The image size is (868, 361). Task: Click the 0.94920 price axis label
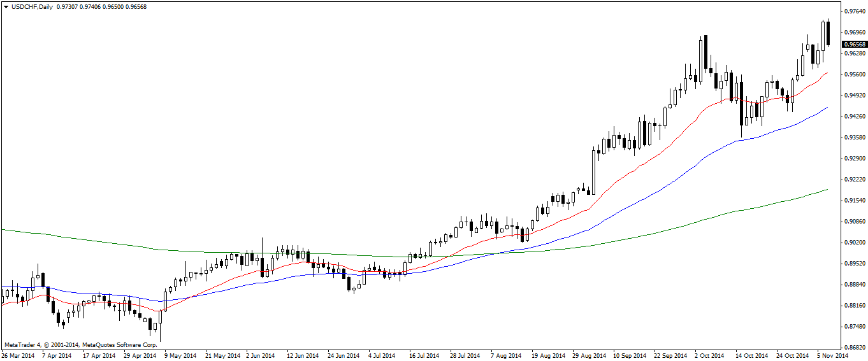tap(855, 96)
